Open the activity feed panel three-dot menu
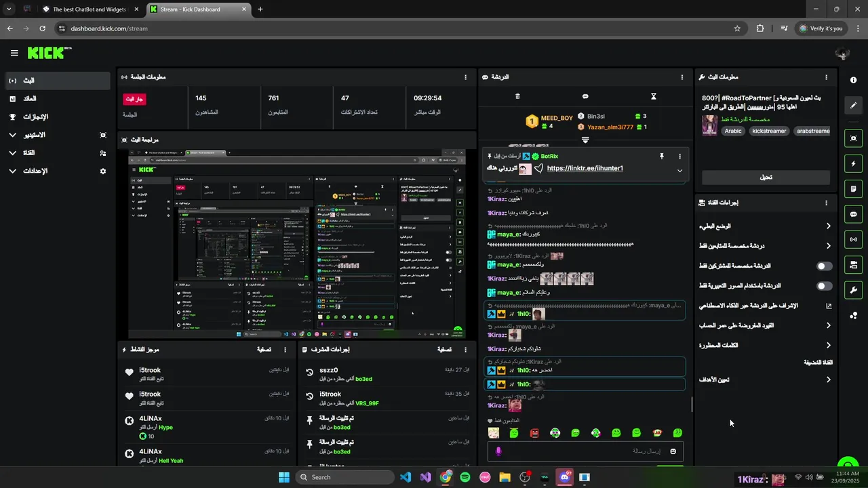The image size is (868, 488). [285, 350]
